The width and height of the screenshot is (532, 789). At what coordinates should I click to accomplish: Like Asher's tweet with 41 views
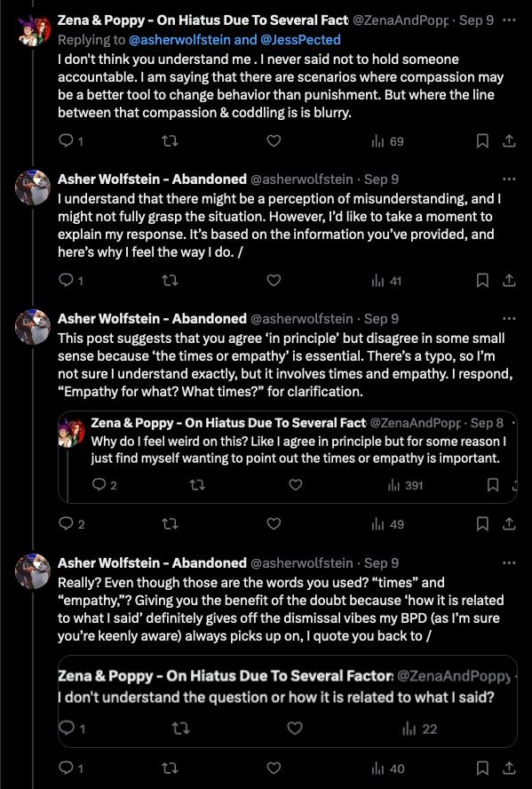click(274, 280)
